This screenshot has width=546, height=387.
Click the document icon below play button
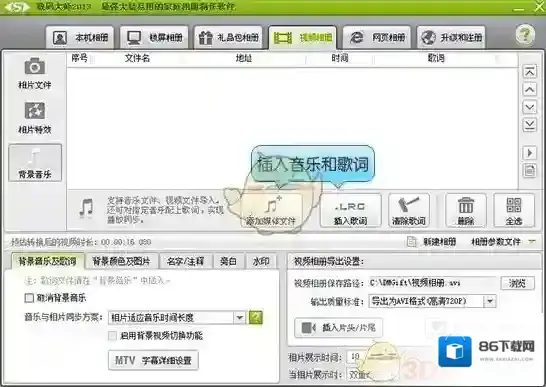530,171
